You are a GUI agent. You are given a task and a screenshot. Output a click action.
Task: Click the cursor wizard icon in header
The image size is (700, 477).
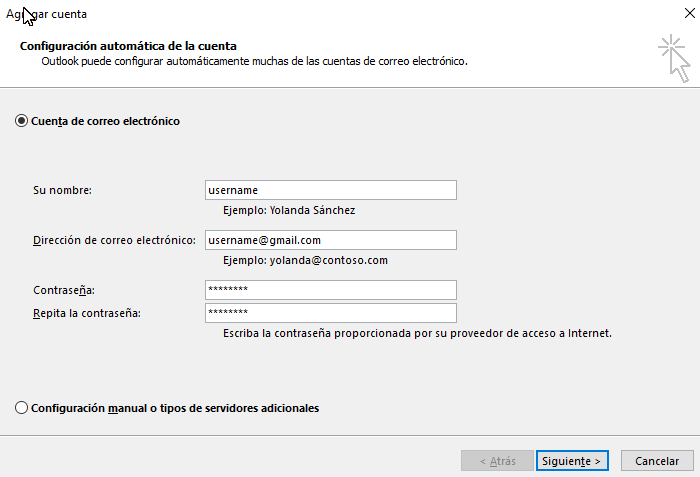[x=675, y=59]
